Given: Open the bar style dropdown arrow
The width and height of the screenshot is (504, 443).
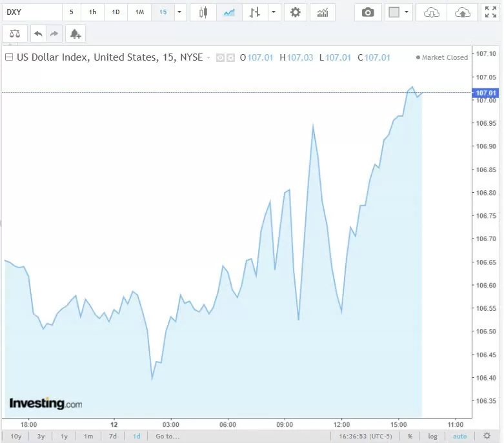Looking at the screenshot, I should (x=274, y=12).
